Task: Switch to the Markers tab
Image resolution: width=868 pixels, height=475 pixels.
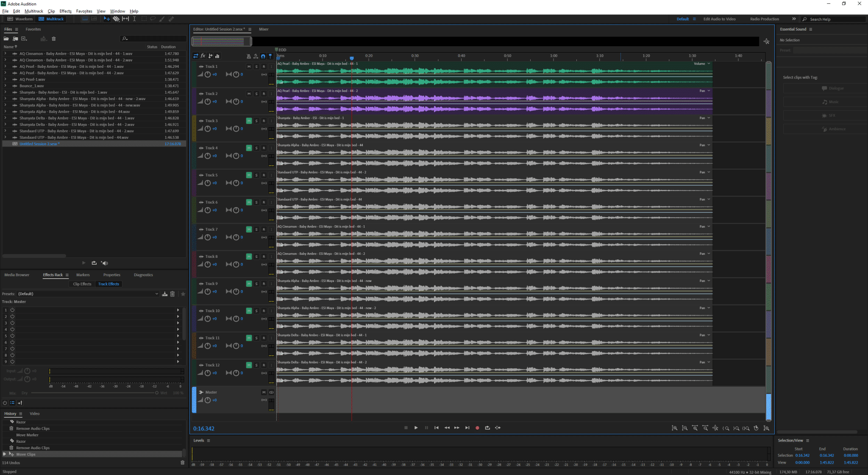Action: point(83,275)
